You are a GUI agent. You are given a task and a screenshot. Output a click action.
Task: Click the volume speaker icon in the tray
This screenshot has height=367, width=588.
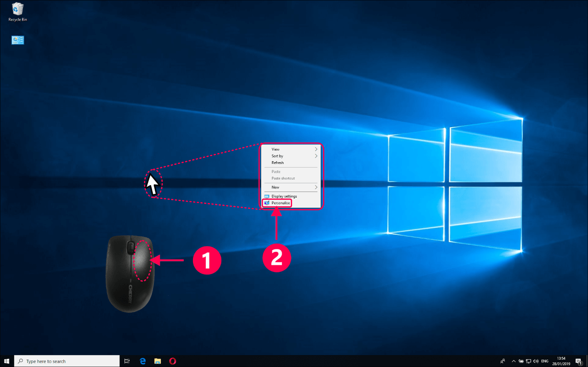[x=536, y=361]
